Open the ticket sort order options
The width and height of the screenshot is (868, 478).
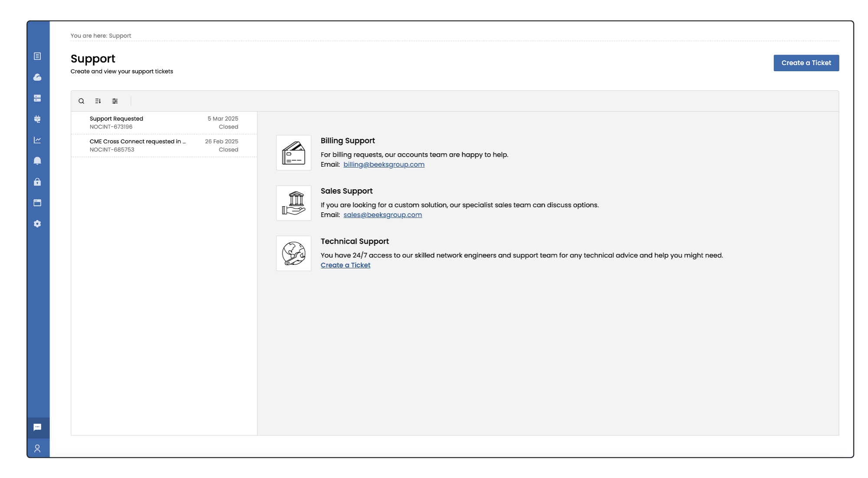point(98,101)
